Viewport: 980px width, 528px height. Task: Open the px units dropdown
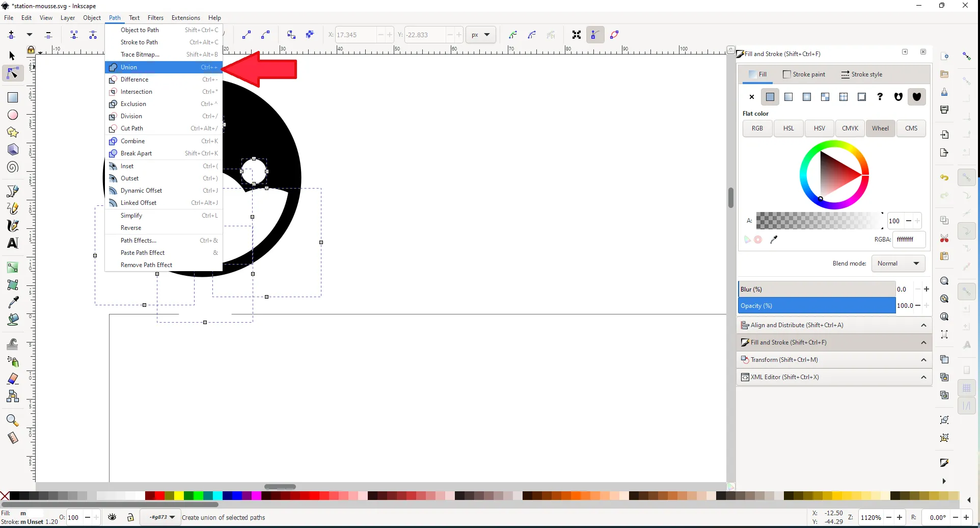point(480,35)
